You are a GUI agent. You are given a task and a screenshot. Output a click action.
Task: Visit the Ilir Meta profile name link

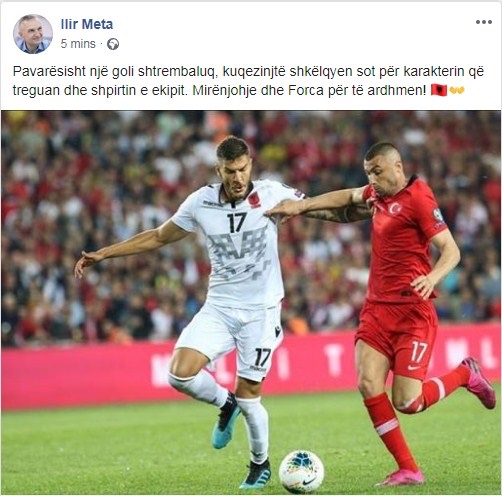[87, 24]
